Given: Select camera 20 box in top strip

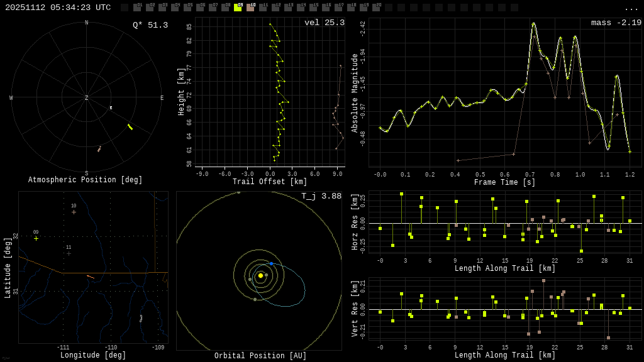Looking at the screenshot, I should (376, 8).
